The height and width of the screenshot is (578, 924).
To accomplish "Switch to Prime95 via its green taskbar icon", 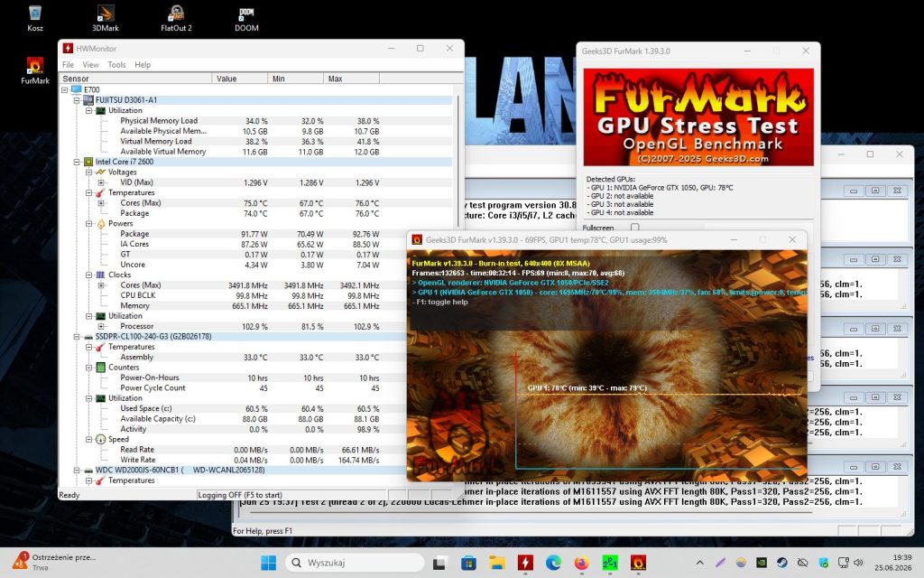I will click(609, 563).
